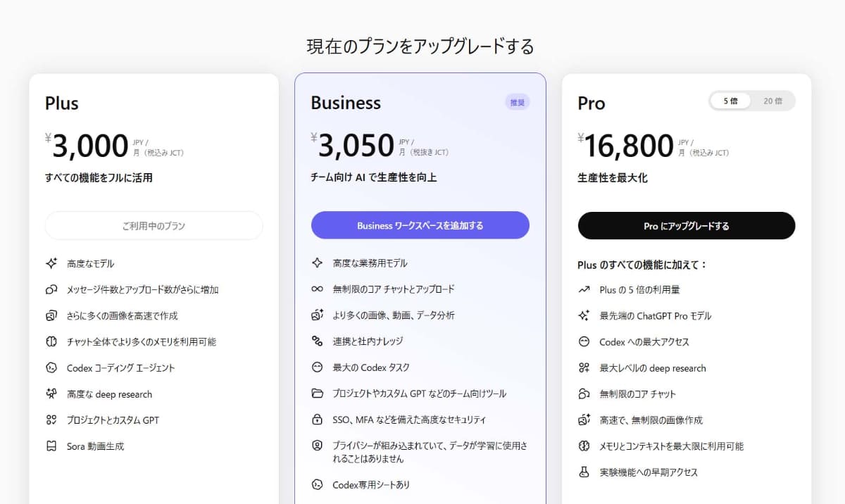Screen dimensions: 845x504
Task: Click the trending arrow icon in Pro
Action: (584, 289)
